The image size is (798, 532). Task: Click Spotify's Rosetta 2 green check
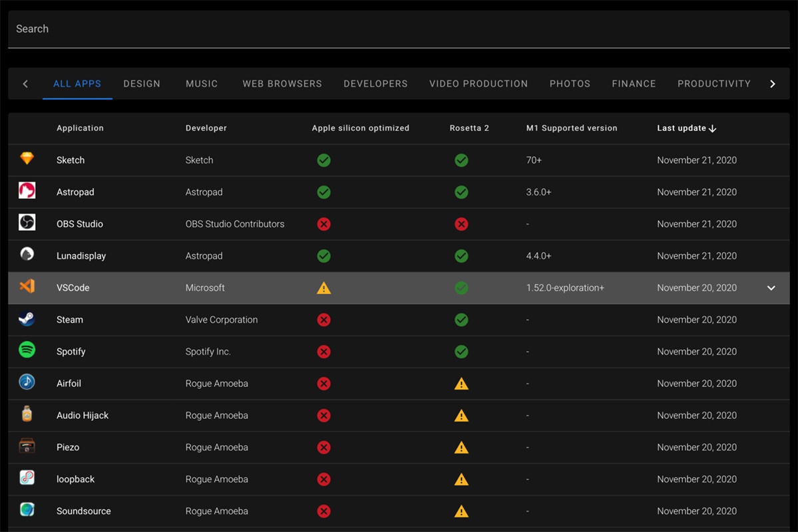coord(461,352)
